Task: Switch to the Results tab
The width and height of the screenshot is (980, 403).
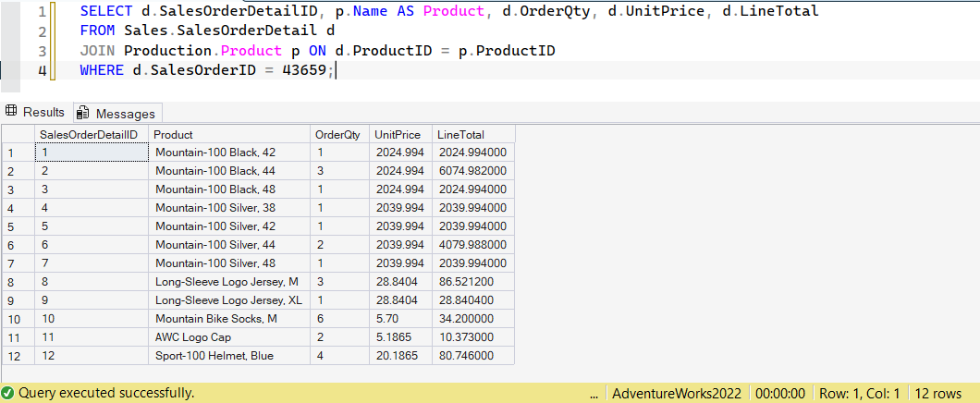Action: pyautogui.click(x=36, y=113)
